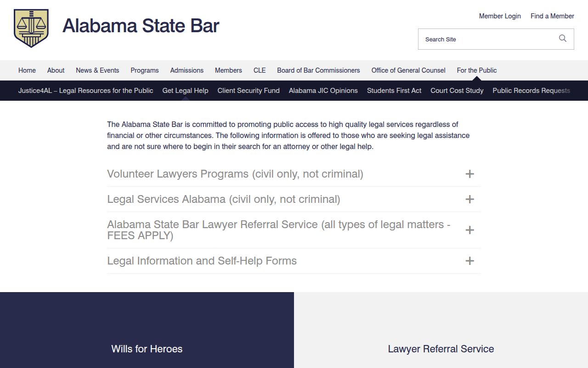This screenshot has width=588, height=368.
Task: Open Office of General Counsel menu
Action: (x=408, y=70)
